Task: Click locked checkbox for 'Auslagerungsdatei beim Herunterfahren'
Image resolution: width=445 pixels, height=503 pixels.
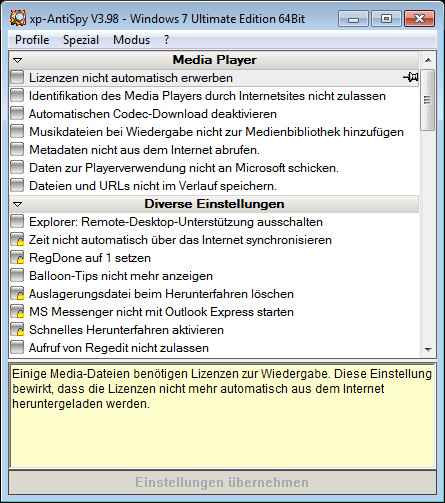Action: (x=17, y=293)
